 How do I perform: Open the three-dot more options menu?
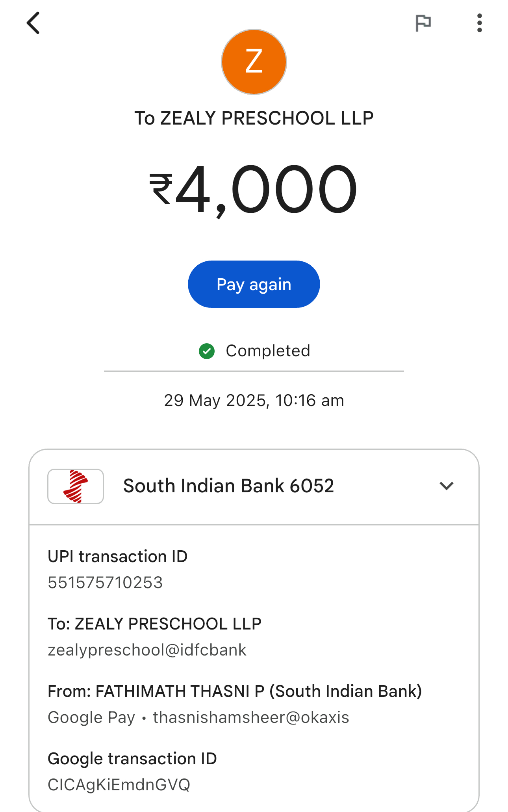479,23
